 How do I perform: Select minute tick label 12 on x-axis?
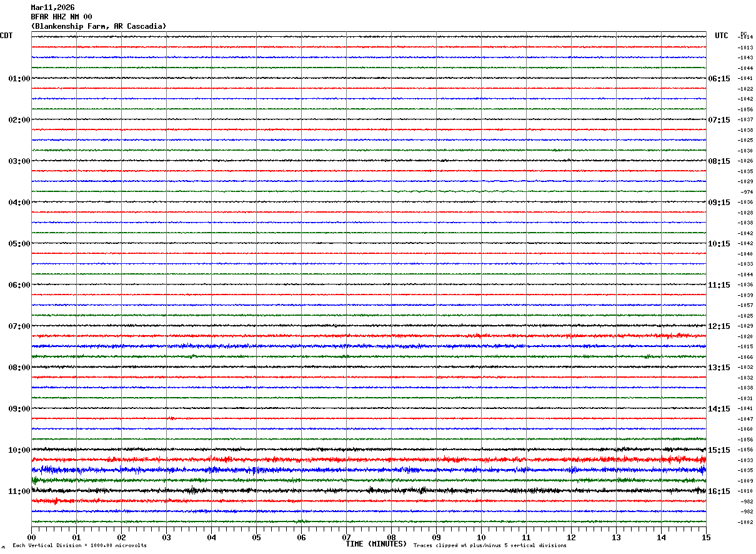coord(571,537)
